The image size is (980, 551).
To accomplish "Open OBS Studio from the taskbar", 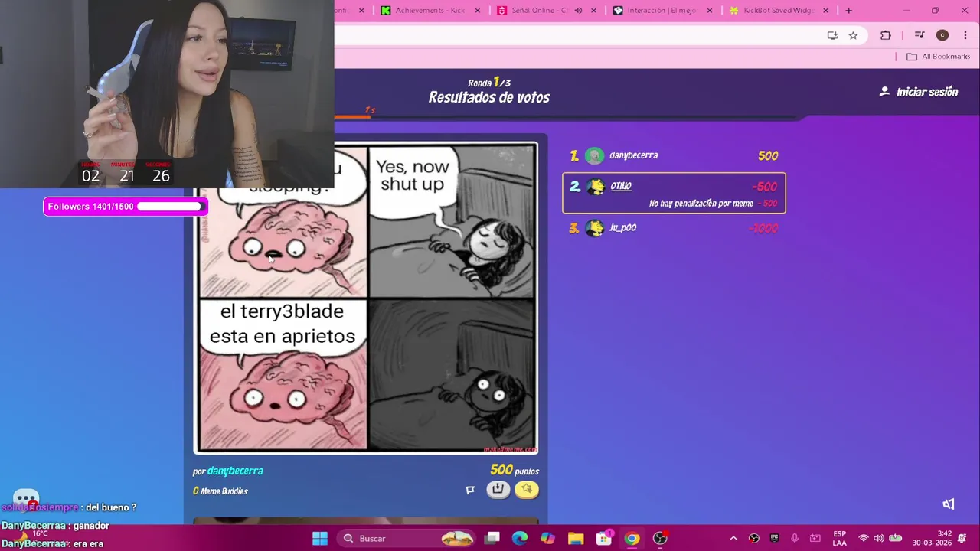I will tap(660, 538).
